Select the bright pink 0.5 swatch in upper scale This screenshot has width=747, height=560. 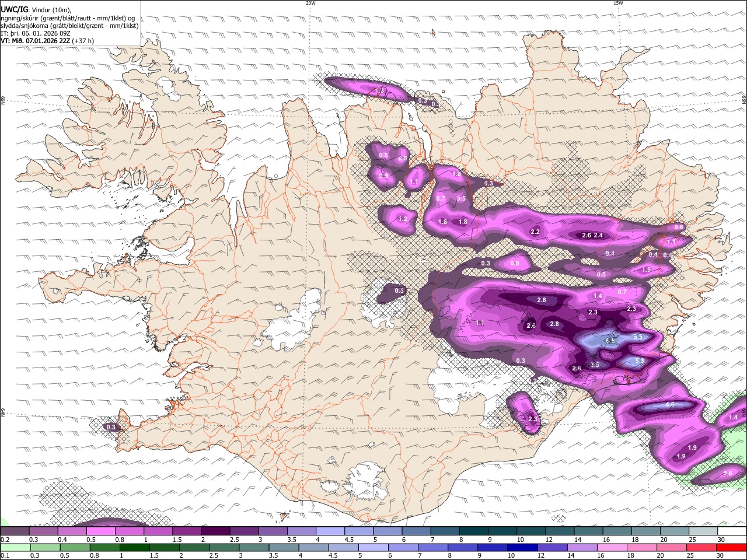pos(101,531)
